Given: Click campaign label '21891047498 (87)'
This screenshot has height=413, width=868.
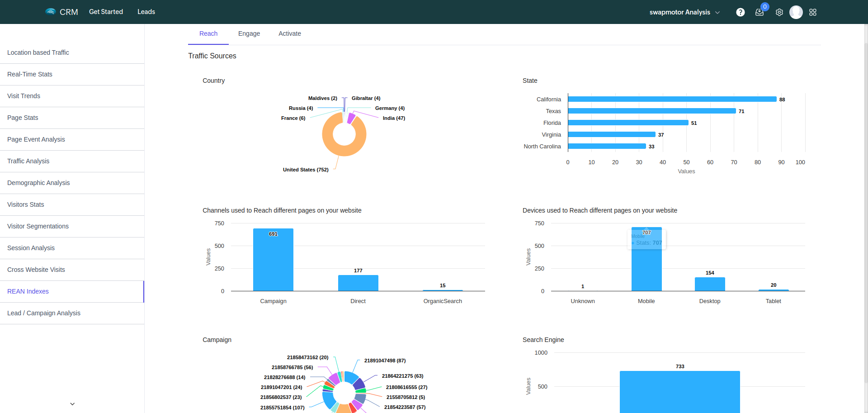Looking at the screenshot, I should coord(385,361).
